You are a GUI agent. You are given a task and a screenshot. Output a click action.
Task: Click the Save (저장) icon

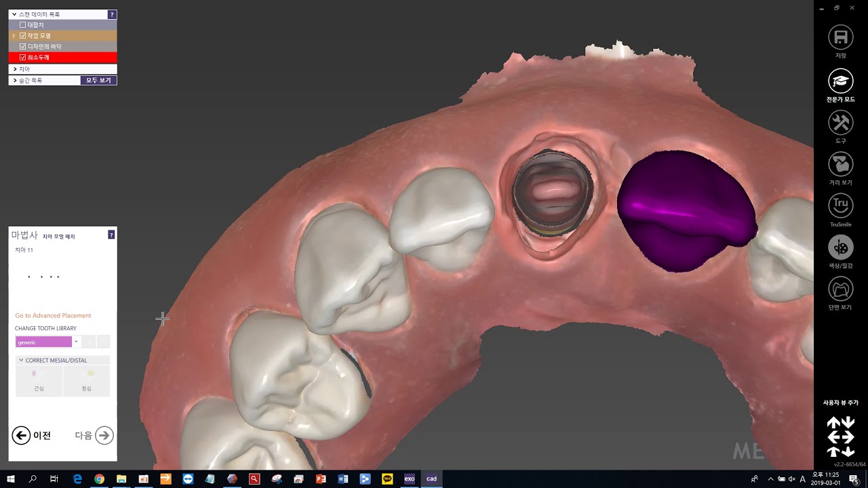coord(841,38)
